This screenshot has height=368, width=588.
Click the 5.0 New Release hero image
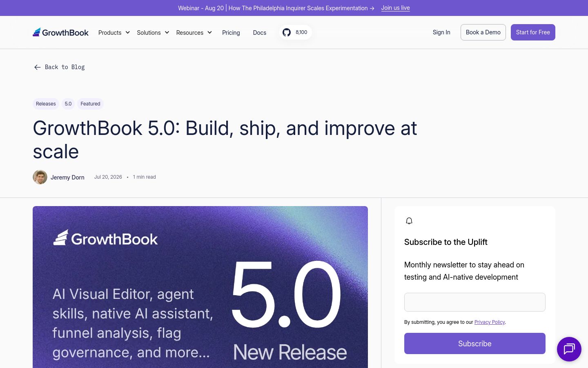[200, 287]
